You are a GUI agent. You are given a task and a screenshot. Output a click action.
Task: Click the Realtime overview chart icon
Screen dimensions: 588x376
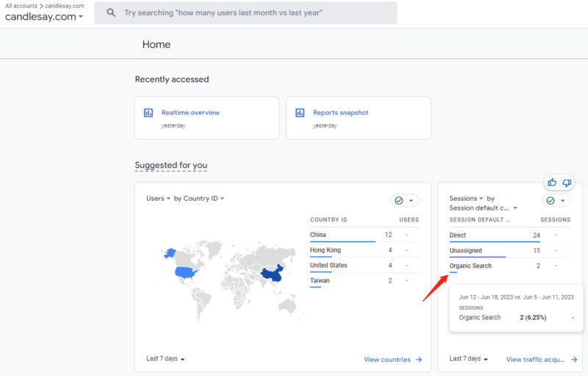[148, 113]
